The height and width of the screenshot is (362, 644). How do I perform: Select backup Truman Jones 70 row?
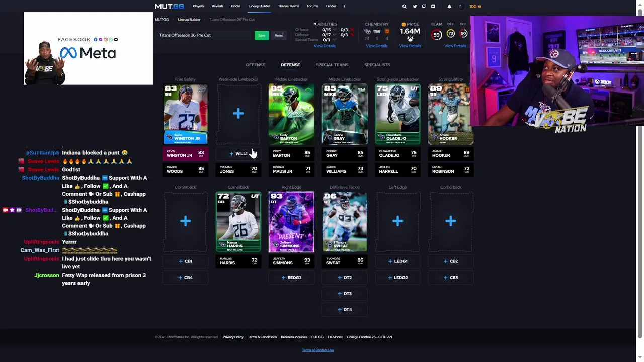(238, 169)
